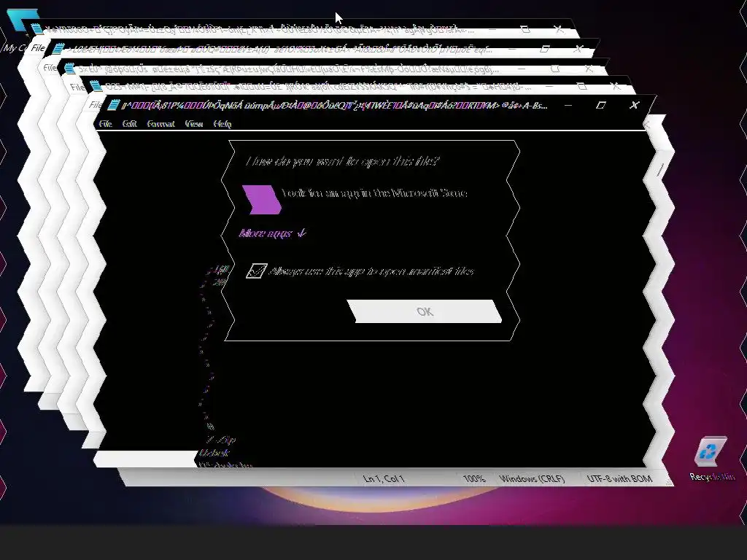Screen dimensions: 747x560
Task: Click the dialog heading about opening this file
Action: (342, 161)
